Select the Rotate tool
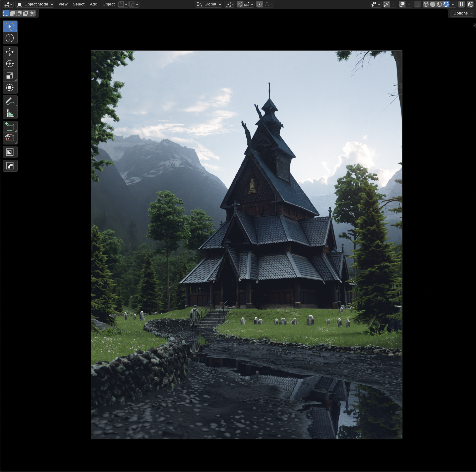The image size is (476, 472). coord(10,64)
